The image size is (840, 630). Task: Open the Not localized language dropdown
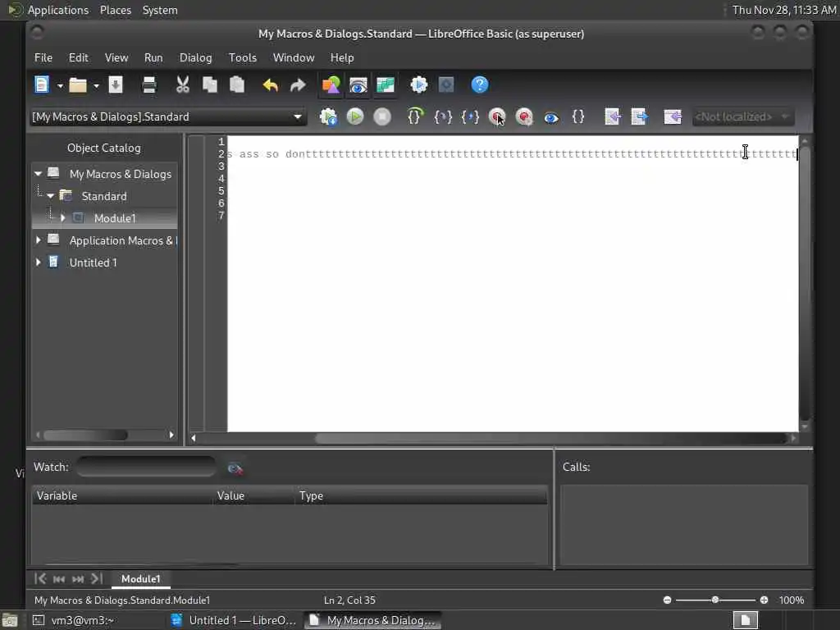[x=743, y=116]
